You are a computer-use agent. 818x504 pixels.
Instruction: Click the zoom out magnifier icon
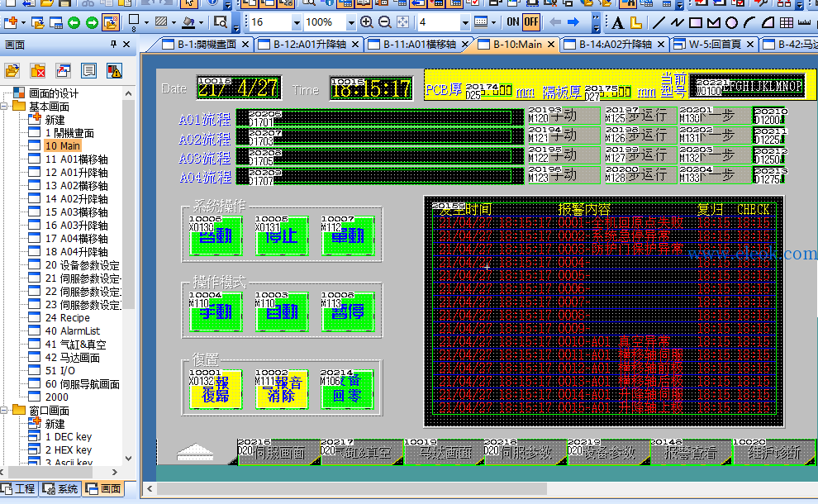click(x=384, y=22)
